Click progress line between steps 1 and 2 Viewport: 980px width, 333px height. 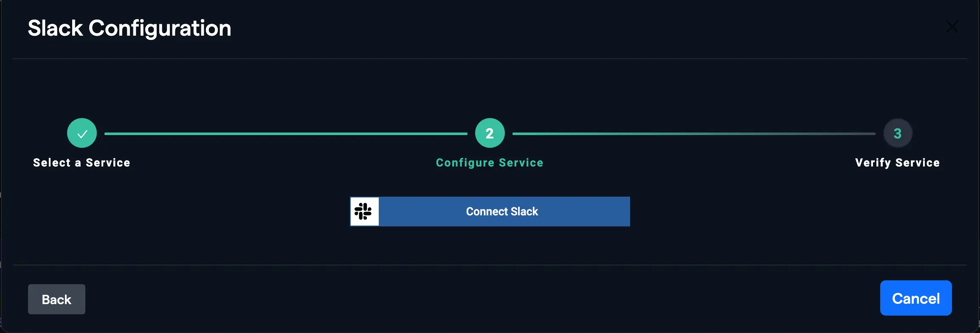(x=285, y=134)
